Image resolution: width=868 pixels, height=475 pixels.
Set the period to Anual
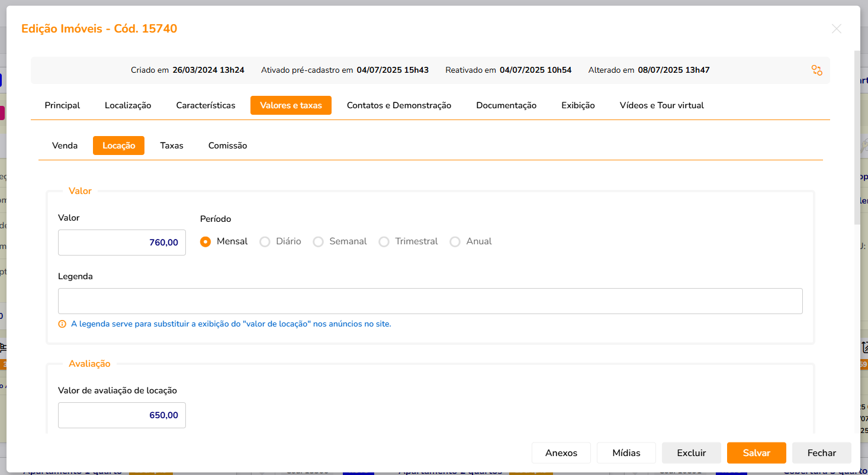[x=455, y=241]
